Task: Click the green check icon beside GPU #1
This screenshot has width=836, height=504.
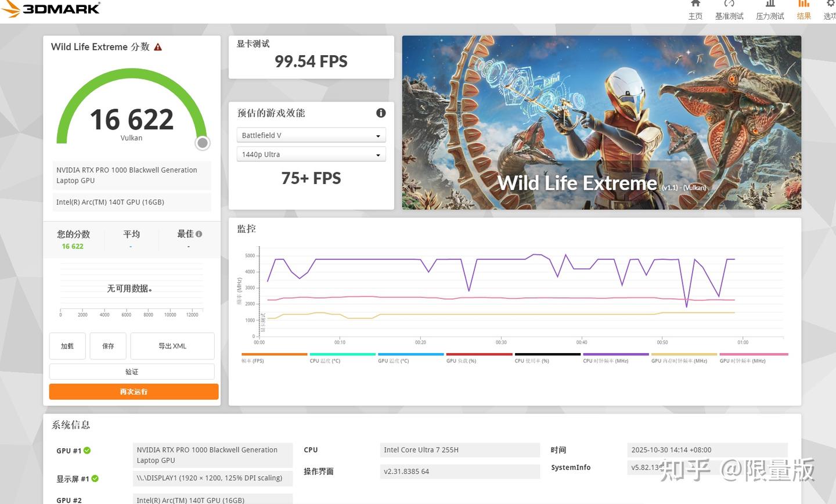Action: (87, 451)
